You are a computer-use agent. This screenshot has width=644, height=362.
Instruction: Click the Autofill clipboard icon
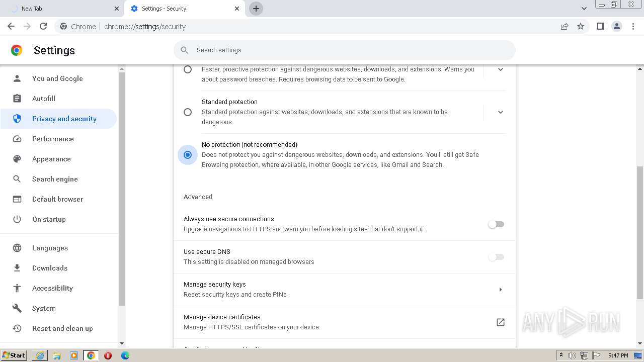(x=17, y=99)
